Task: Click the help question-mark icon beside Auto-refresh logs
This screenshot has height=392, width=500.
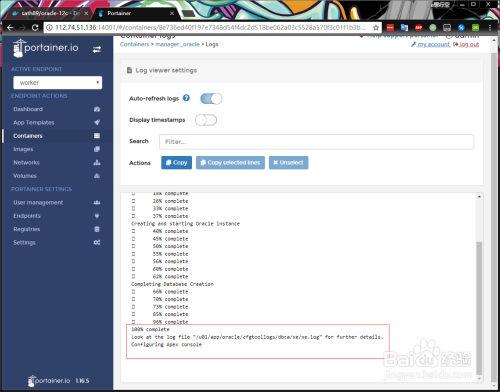Action: [186, 98]
